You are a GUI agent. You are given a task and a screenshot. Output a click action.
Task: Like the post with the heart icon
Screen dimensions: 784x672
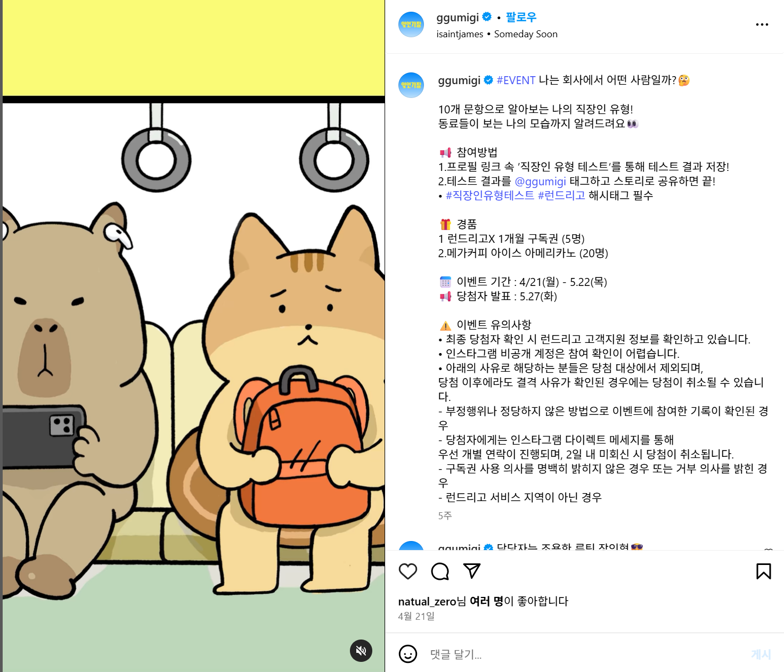coord(408,571)
